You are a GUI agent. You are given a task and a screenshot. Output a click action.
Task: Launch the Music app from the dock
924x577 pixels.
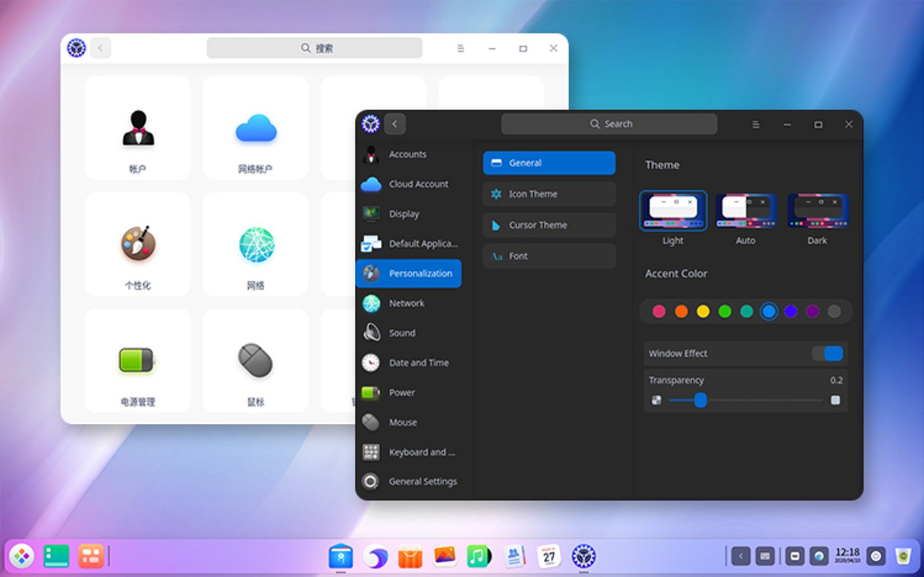[478, 556]
